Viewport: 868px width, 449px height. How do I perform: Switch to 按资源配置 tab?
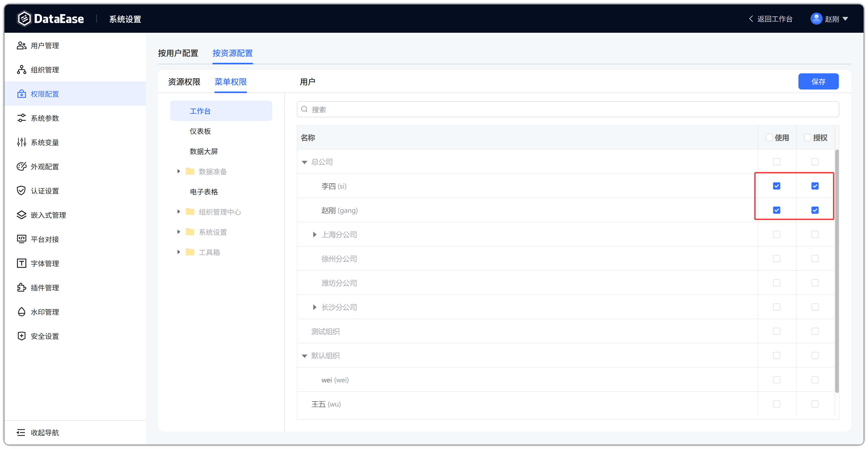pyautogui.click(x=232, y=53)
